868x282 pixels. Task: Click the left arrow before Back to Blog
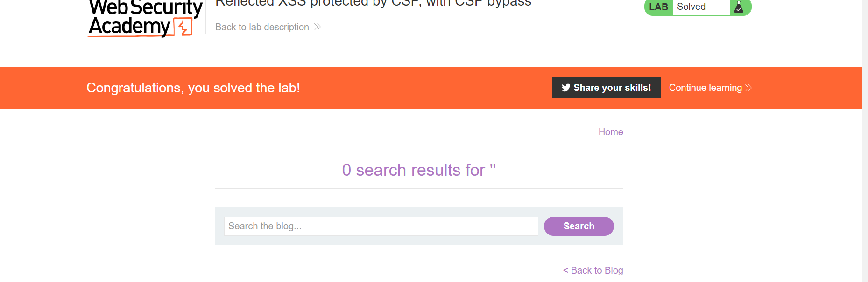click(x=565, y=270)
